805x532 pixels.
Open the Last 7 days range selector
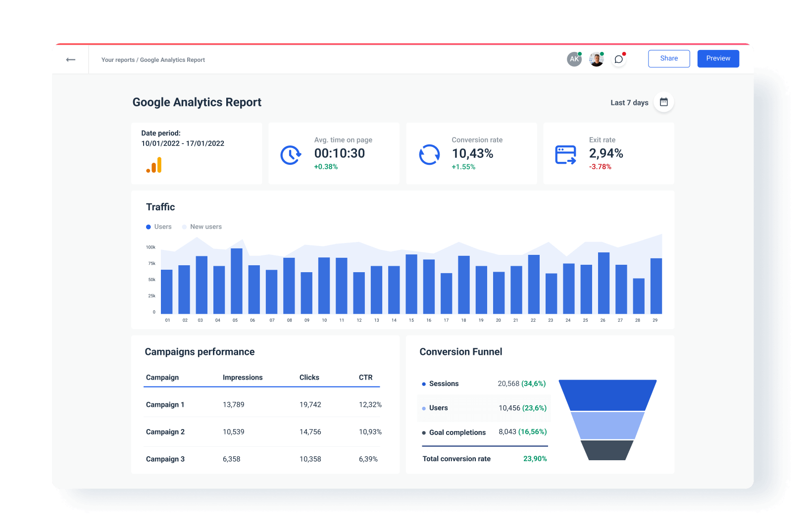629,102
